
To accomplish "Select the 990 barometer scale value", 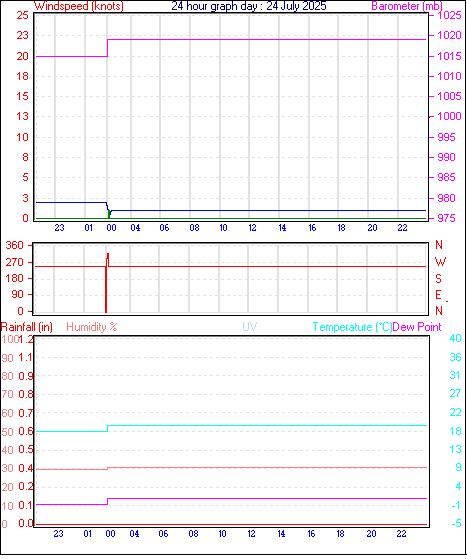I will pyautogui.click(x=447, y=157).
